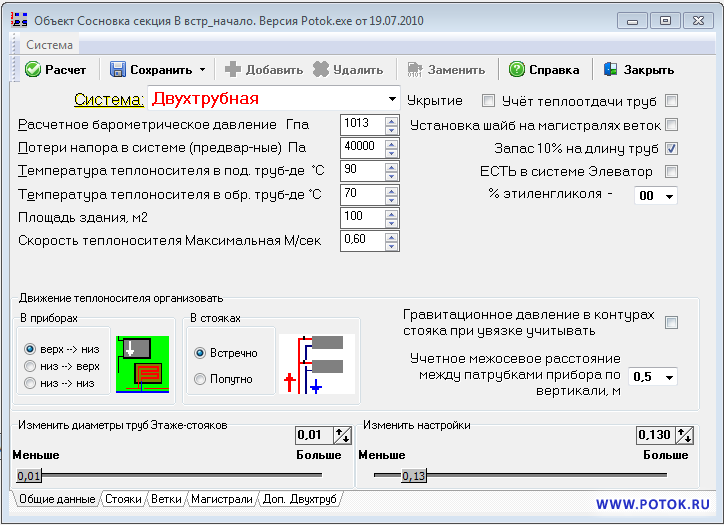Switch to the Стояки tab
This screenshot has height=525, width=724.
point(123,498)
